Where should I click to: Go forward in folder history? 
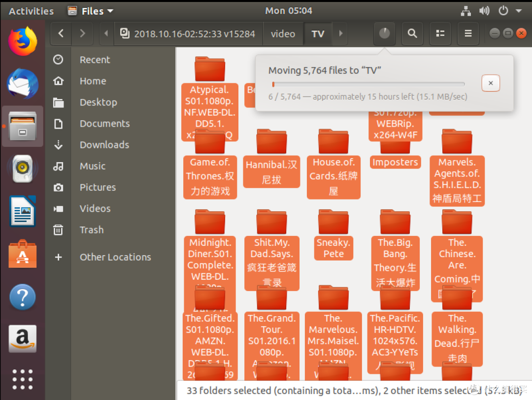coord(82,33)
